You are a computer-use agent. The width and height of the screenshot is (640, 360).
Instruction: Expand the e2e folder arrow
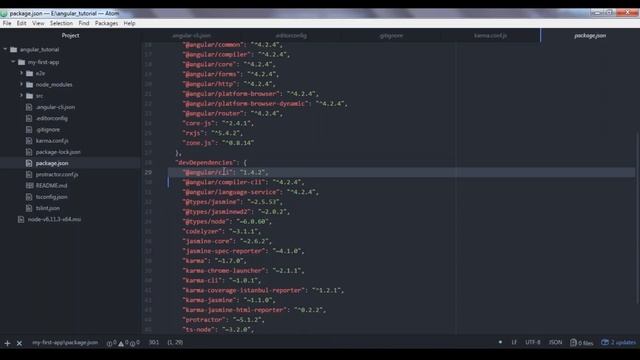point(21,73)
